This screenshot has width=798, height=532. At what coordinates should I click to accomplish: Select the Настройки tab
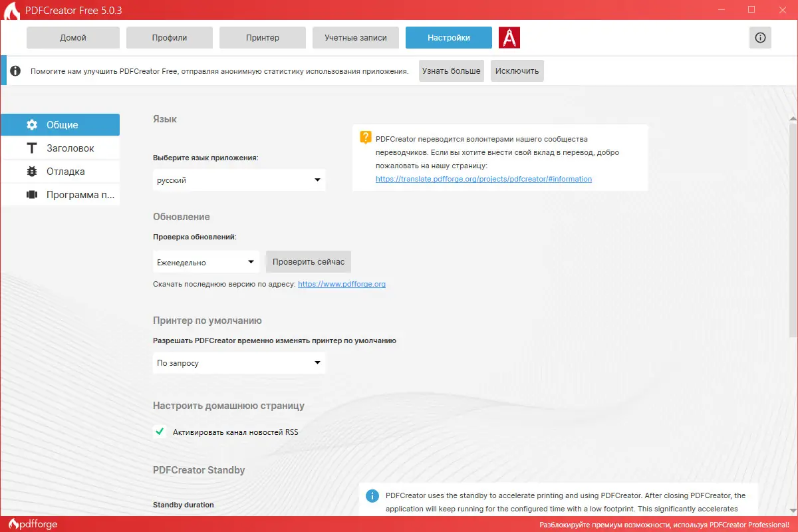tap(449, 38)
